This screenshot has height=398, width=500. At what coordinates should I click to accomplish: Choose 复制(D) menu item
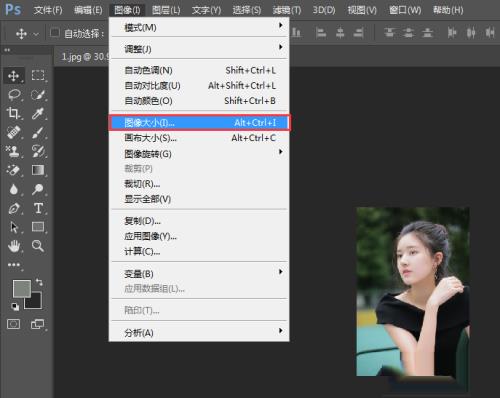(x=199, y=221)
